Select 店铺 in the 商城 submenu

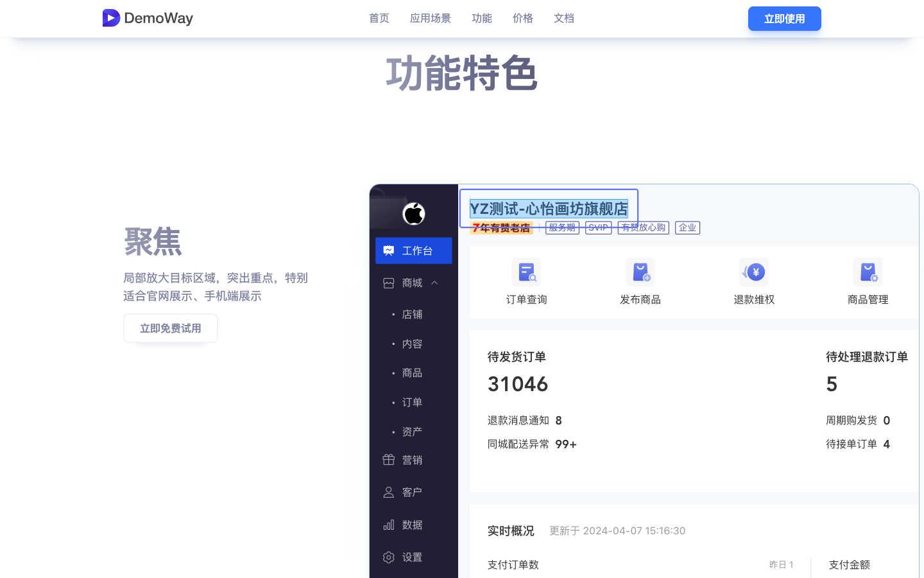tap(411, 314)
